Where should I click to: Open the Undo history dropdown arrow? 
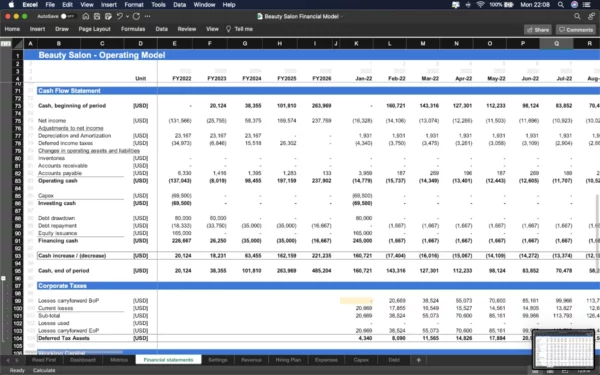coord(127,16)
